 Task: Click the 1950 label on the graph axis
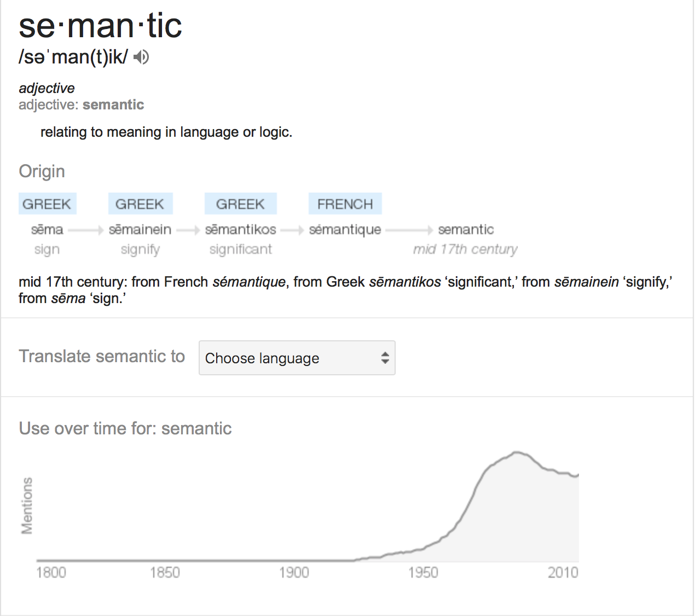(x=423, y=573)
